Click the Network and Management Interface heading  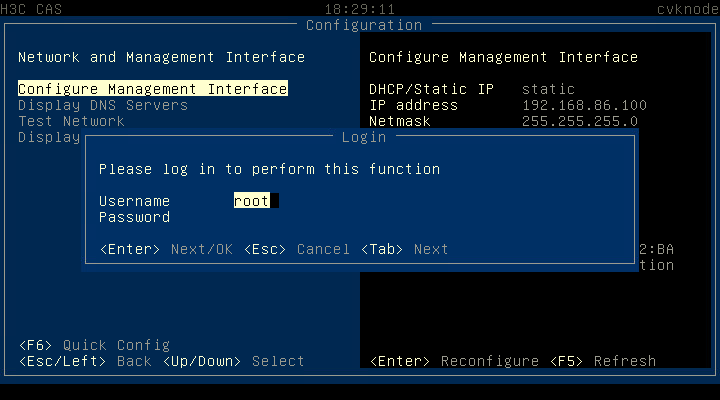pos(161,57)
